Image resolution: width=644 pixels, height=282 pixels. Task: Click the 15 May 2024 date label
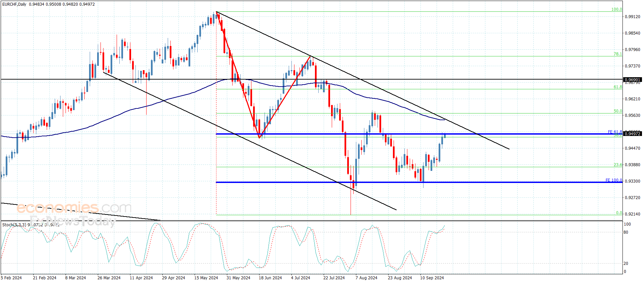[x=206, y=278]
